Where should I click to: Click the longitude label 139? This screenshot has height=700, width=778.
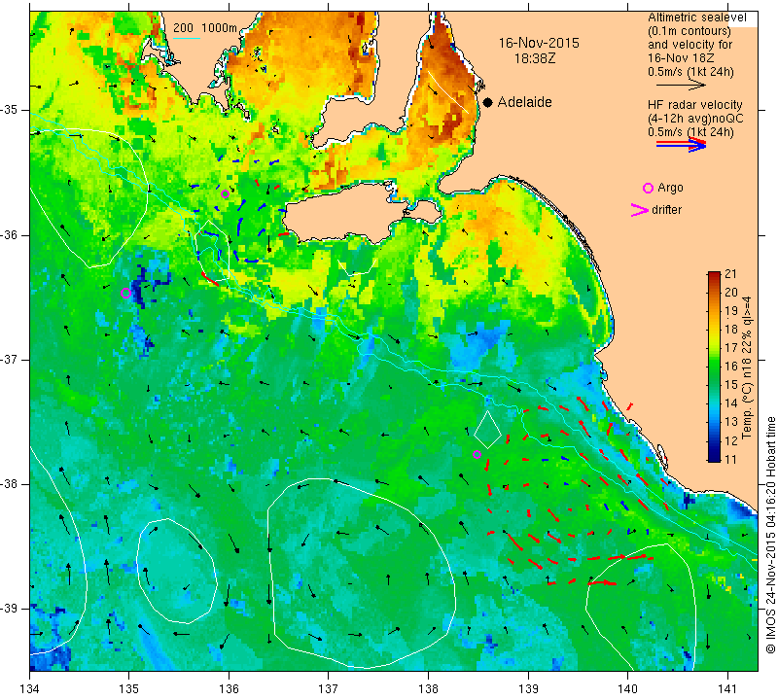click(528, 689)
